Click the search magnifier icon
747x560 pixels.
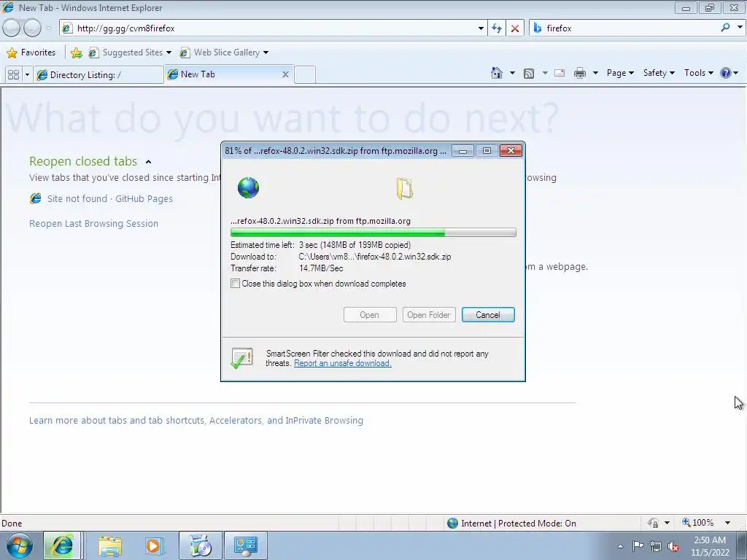(725, 28)
